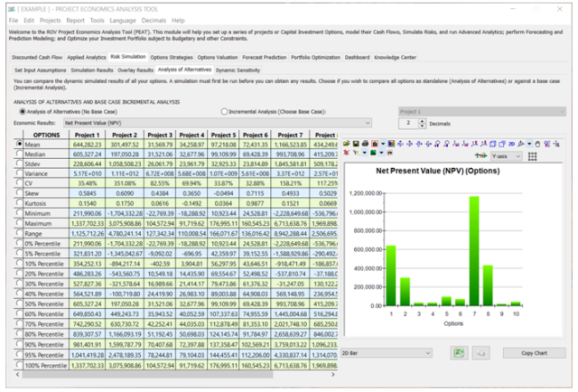This screenshot has height=392, width=578.
Task: Select the Kurtosis row radio button
Action: click(19, 202)
